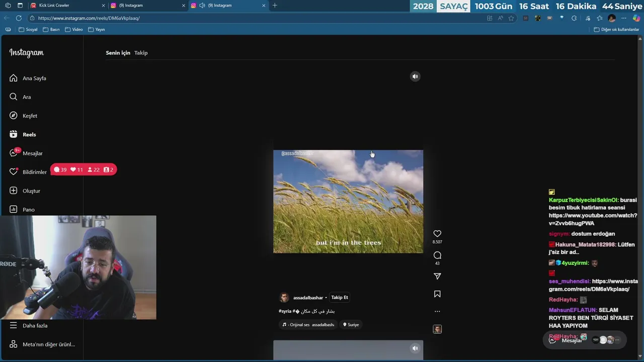This screenshot has height=362, width=644.
Task: Add page to favorites with star
Action: tap(511, 18)
